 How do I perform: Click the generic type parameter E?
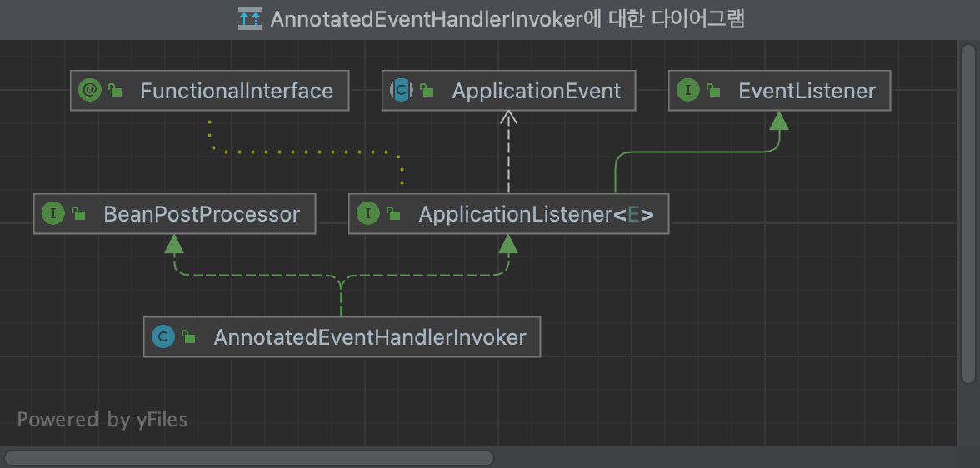coord(633,214)
